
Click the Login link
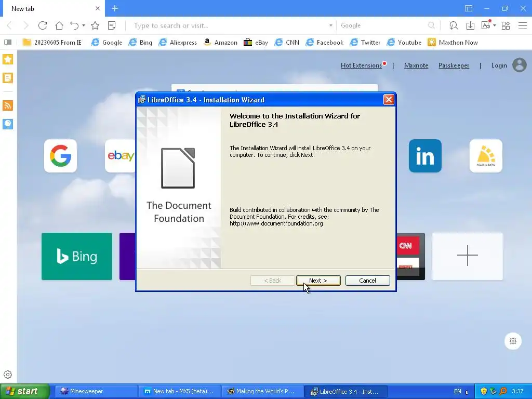tap(499, 65)
